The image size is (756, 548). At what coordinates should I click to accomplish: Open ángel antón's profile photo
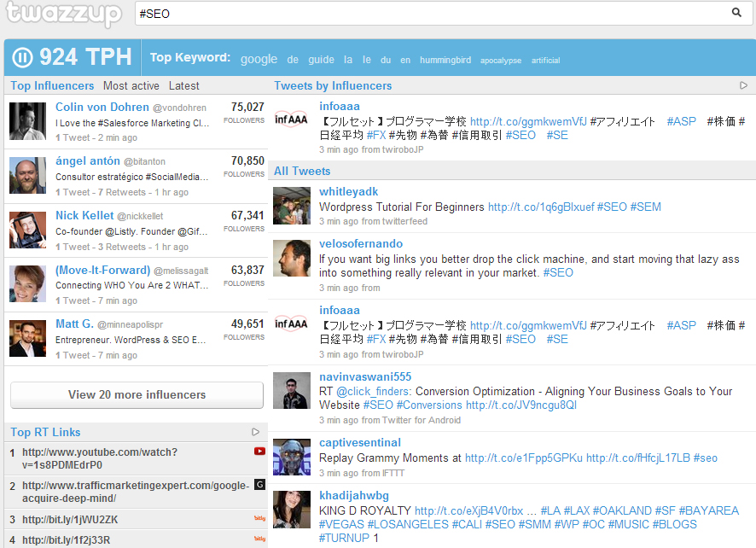pyautogui.click(x=28, y=175)
